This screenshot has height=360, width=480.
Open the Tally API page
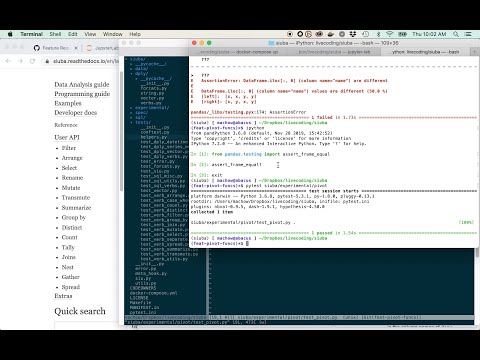pyautogui.click(x=68, y=247)
